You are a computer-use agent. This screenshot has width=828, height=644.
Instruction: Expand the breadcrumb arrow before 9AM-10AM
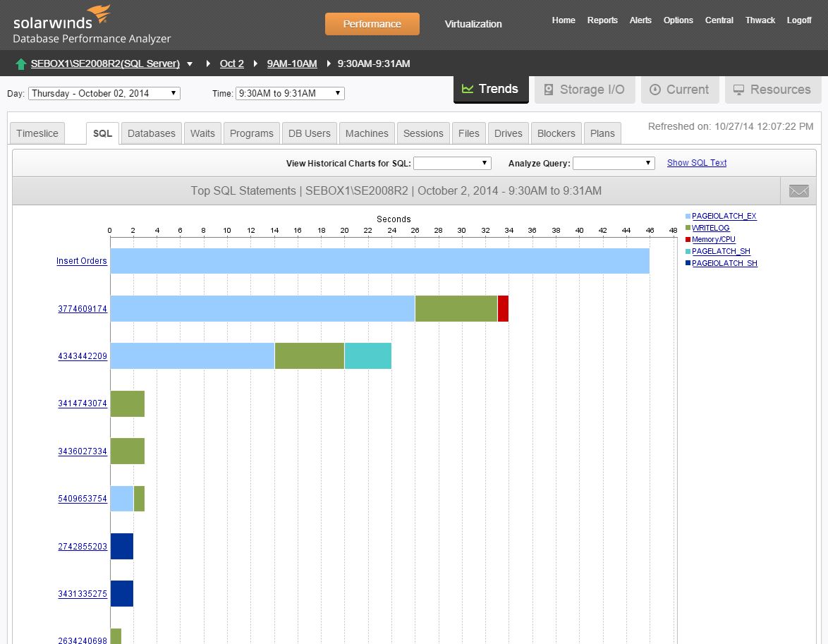click(255, 63)
